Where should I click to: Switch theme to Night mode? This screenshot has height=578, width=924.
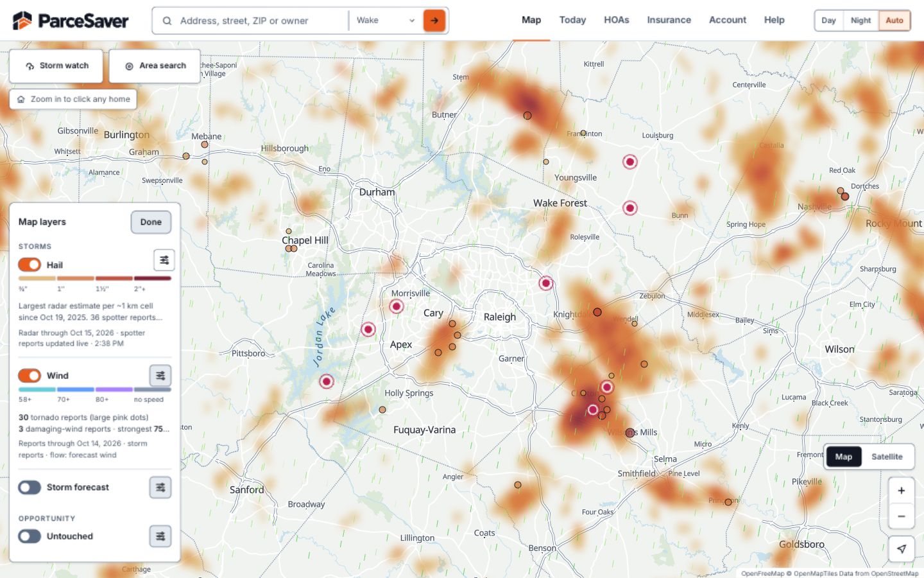(x=860, y=21)
